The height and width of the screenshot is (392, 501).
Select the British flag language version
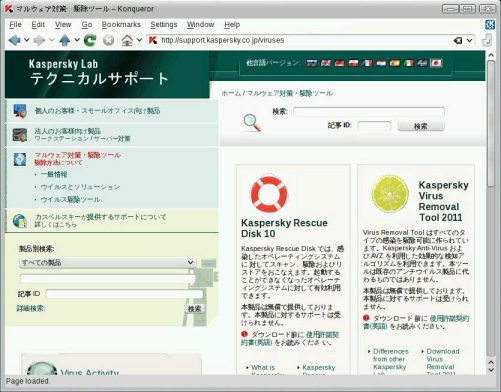point(325,63)
